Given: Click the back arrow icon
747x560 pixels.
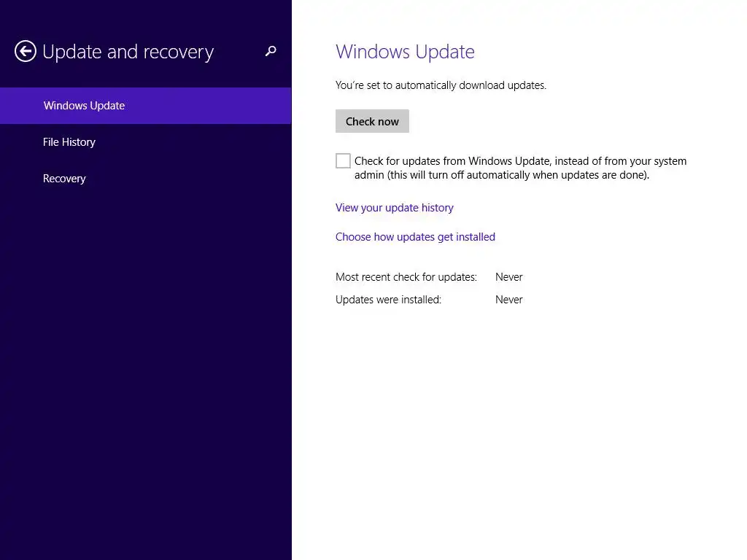Looking at the screenshot, I should click(26, 51).
